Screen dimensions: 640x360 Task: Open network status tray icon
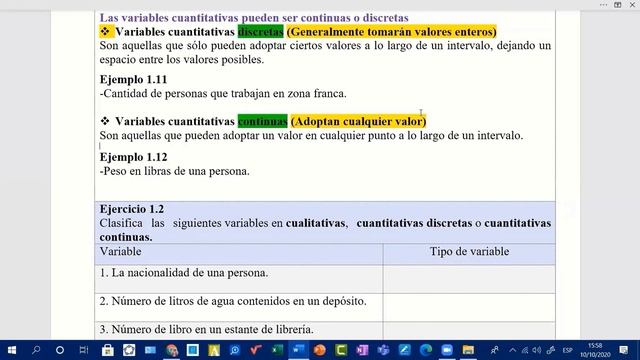coord(524,350)
